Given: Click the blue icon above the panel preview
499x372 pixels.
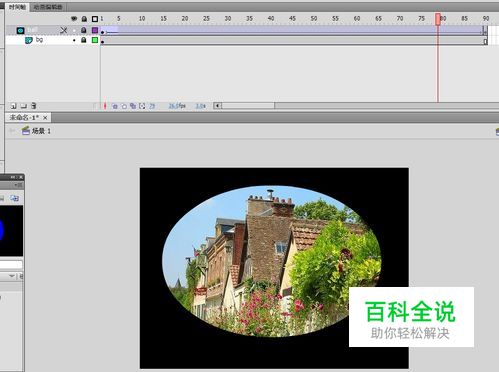Looking at the screenshot, I should 14,198.
